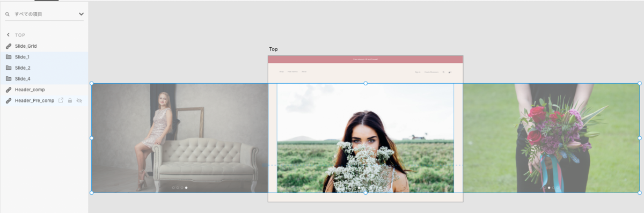The height and width of the screenshot is (213, 644).
Task: Click the "Top" artboard title on canvas
Action: pos(273,49)
